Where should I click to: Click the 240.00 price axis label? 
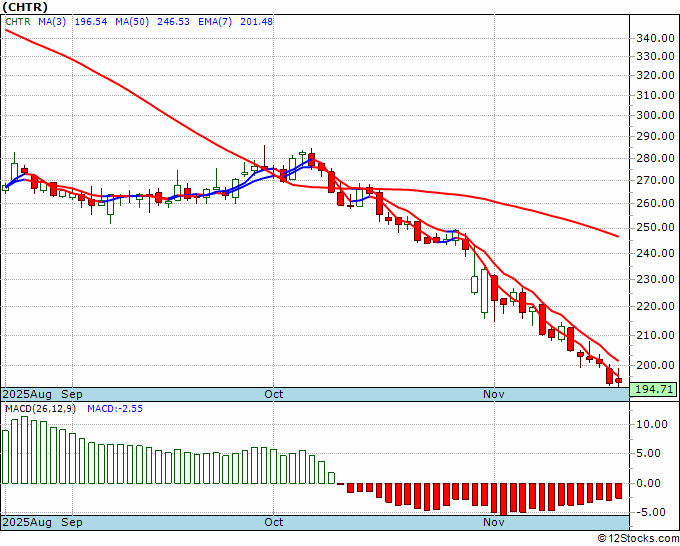click(655, 253)
